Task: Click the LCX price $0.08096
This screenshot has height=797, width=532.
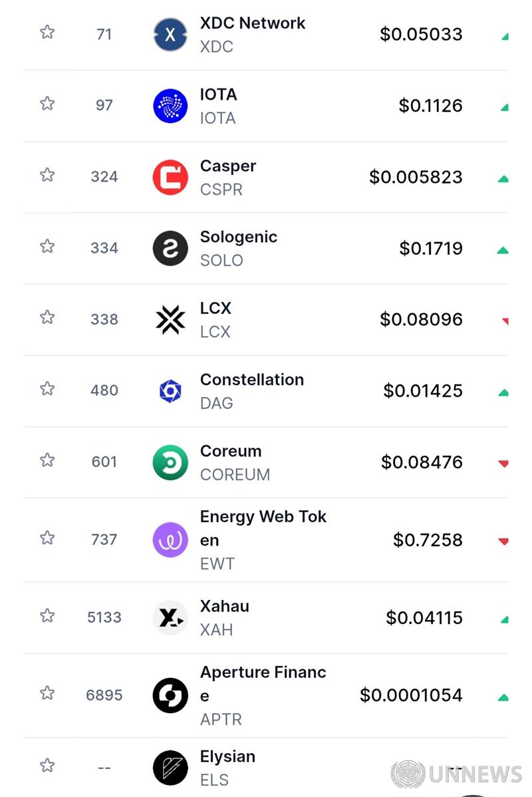Action: click(421, 319)
